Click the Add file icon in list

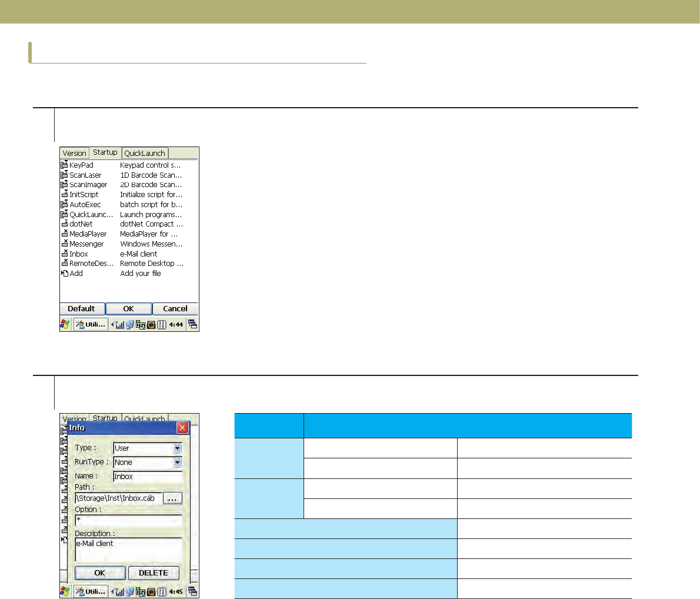(x=64, y=273)
